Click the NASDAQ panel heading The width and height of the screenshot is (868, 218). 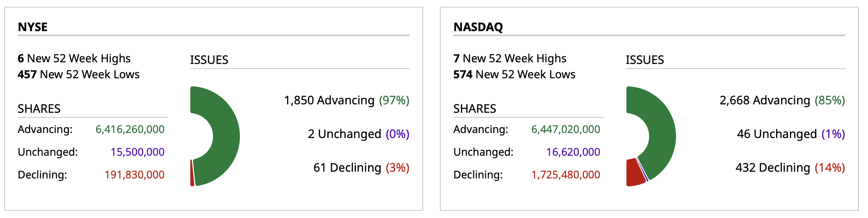[x=478, y=27]
